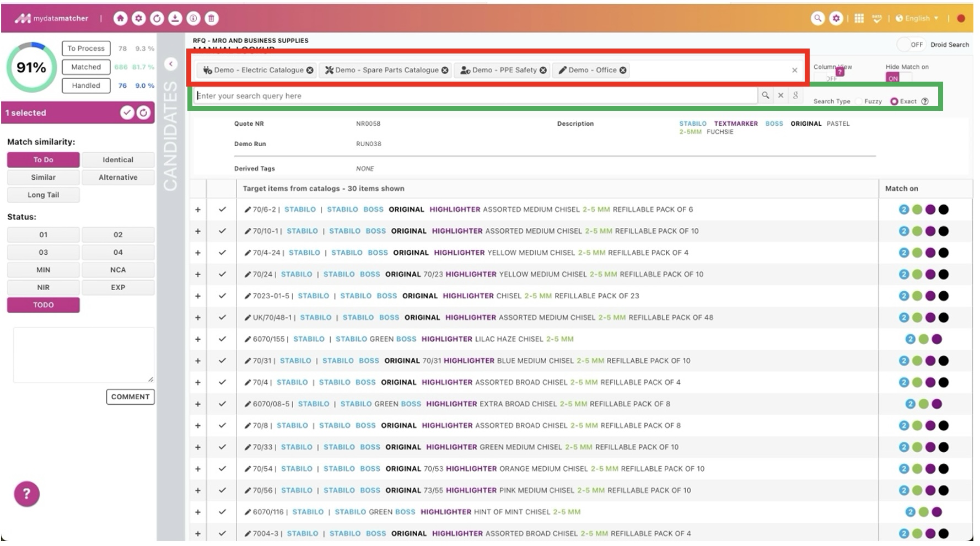Expand the row for item 70/31
The height and width of the screenshot is (546, 980).
[x=198, y=361]
